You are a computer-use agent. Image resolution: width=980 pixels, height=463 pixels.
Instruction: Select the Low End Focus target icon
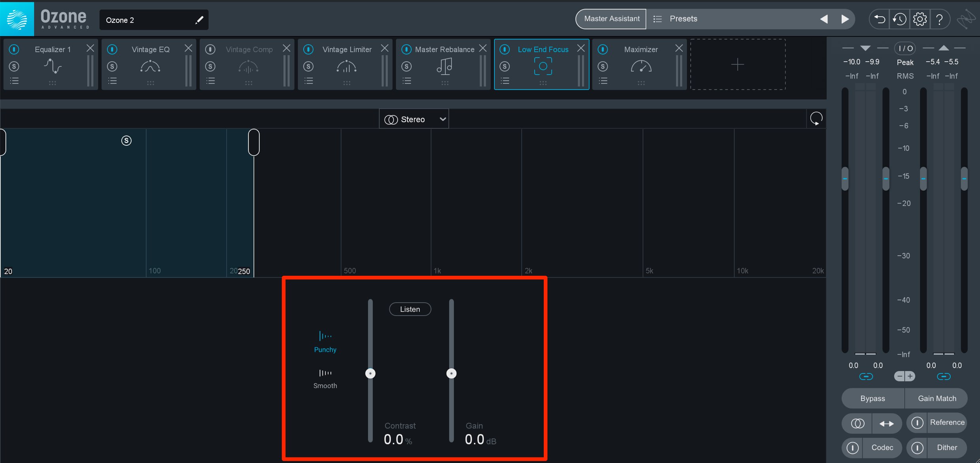coord(543,66)
